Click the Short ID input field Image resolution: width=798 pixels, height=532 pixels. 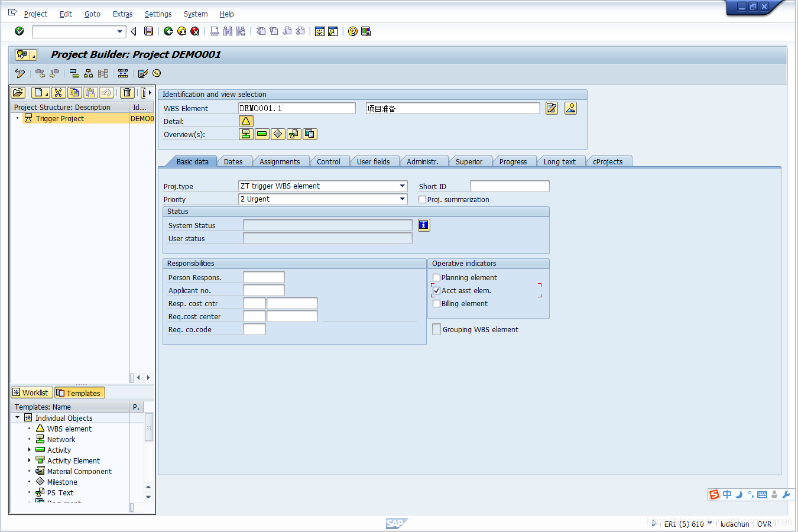(x=510, y=187)
